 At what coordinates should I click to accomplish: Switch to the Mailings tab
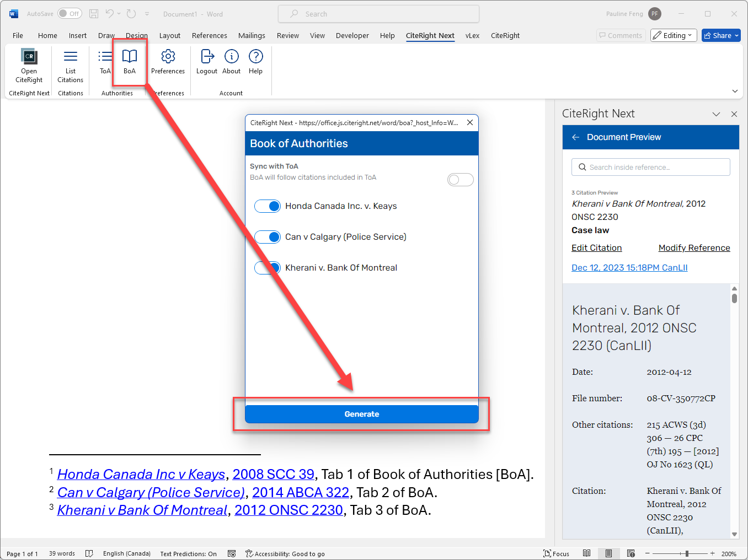click(x=252, y=35)
